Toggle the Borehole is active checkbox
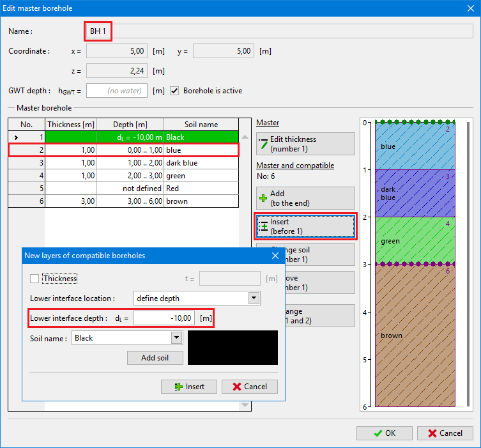The image size is (481, 448). [x=174, y=91]
